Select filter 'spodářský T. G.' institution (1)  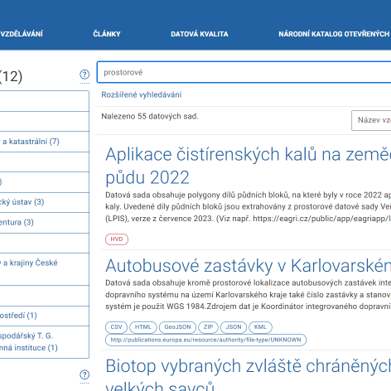(x=44, y=342)
